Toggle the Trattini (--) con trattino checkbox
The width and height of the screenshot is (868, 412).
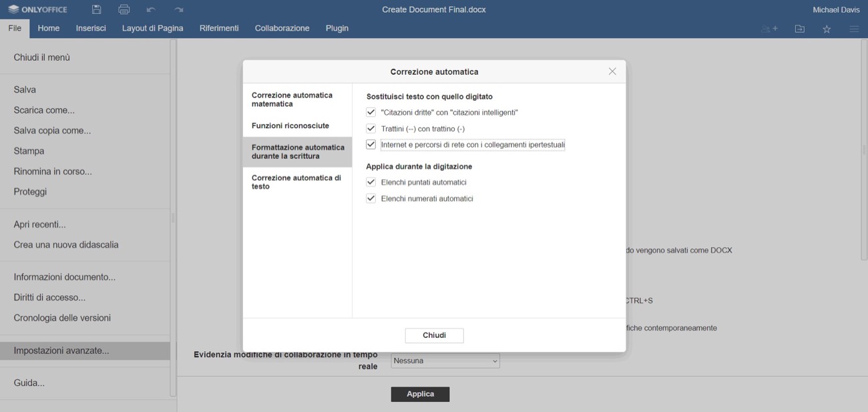click(371, 128)
